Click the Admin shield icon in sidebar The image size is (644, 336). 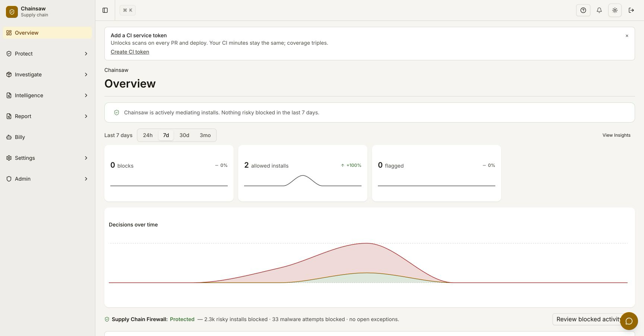[9, 179]
